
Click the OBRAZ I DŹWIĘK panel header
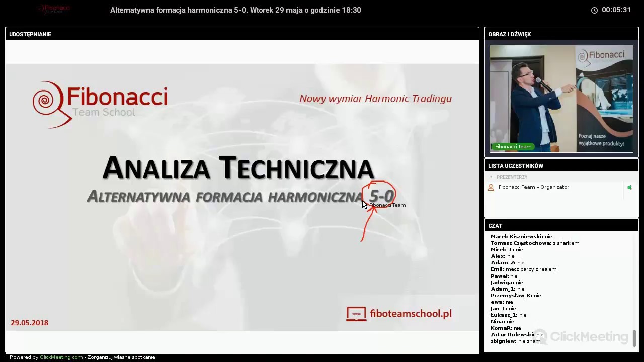tap(561, 34)
